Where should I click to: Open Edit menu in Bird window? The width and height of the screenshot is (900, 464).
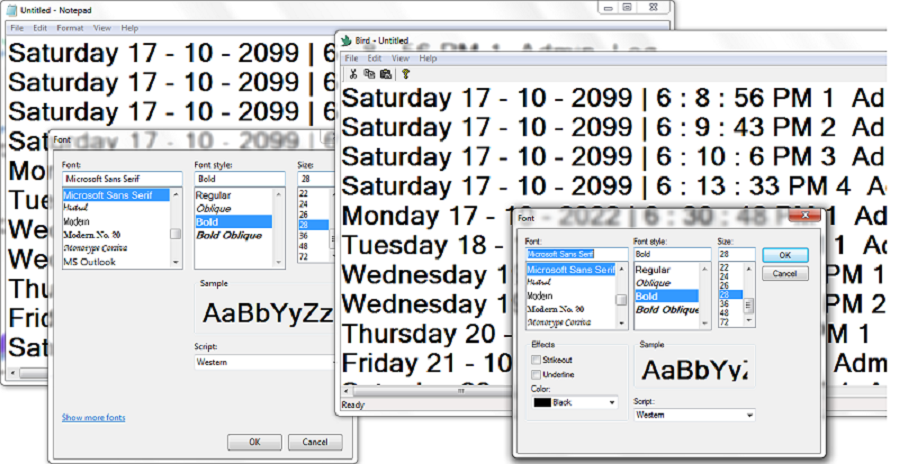[x=375, y=58]
